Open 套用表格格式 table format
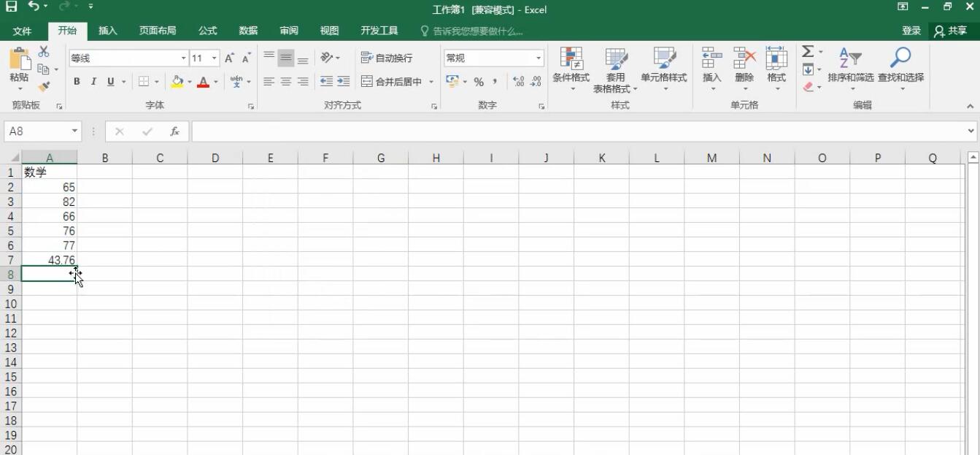The height and width of the screenshot is (455, 980). coord(615,69)
